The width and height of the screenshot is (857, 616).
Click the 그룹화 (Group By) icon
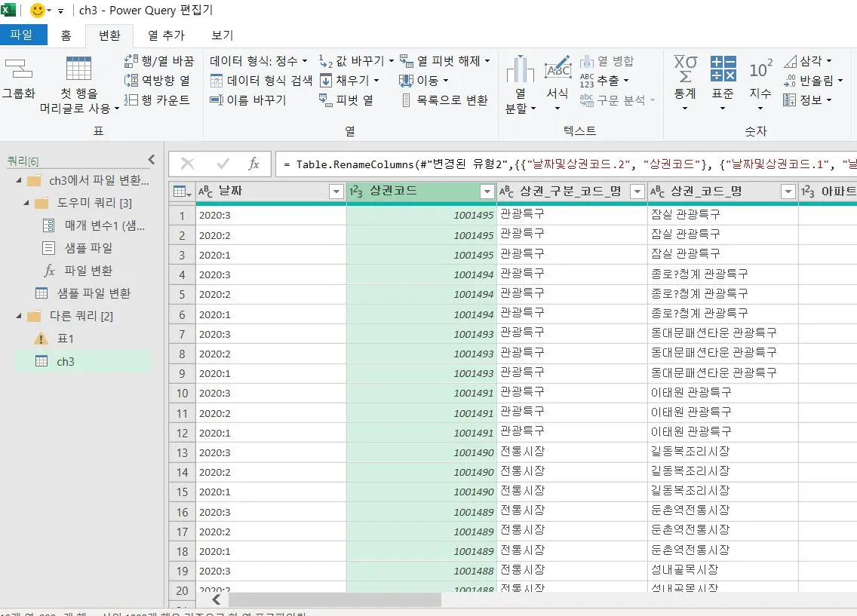(19, 69)
